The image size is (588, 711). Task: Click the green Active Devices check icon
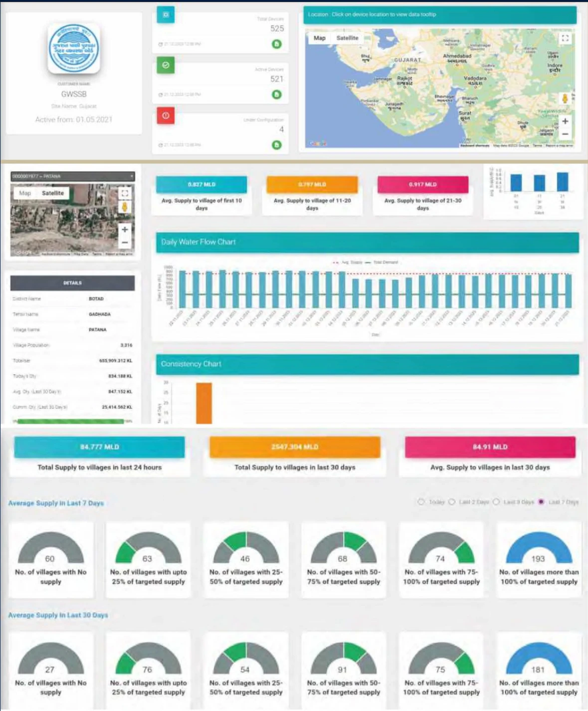(165, 64)
